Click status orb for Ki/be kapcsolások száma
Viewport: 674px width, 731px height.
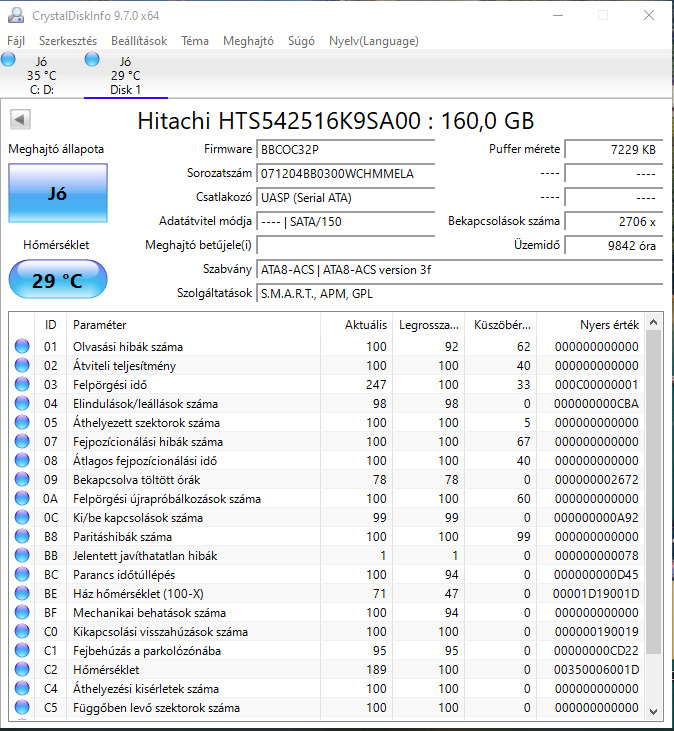point(22,517)
